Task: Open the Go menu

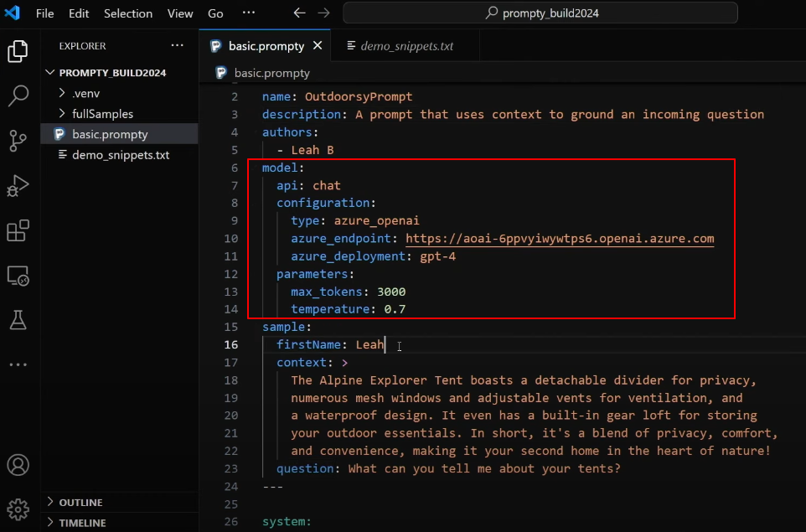Action: coord(215,13)
